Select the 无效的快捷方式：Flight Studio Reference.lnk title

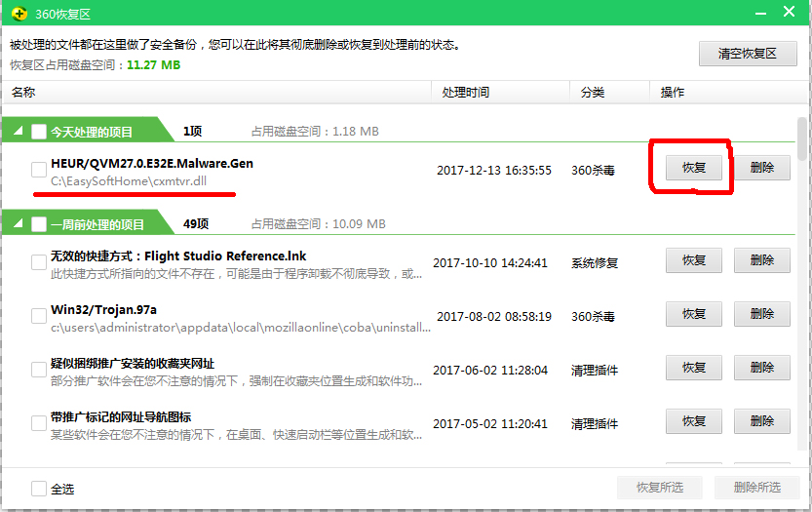click(x=178, y=256)
